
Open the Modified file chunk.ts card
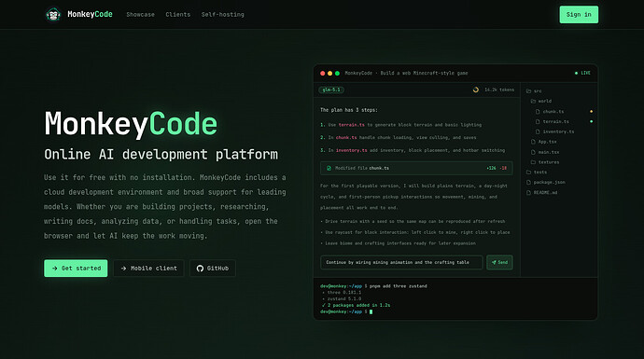pos(416,168)
